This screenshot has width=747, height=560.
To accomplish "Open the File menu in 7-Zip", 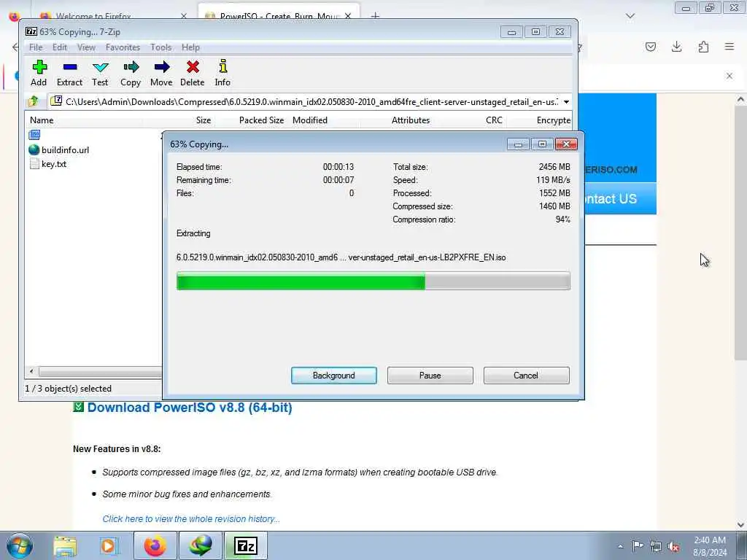I will [36, 47].
